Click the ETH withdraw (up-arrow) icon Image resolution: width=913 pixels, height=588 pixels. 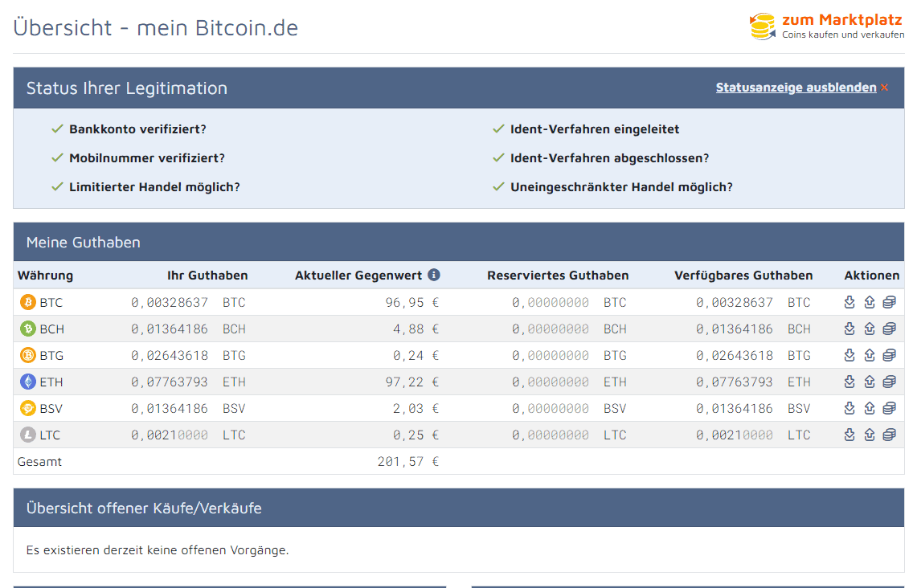pyautogui.click(x=870, y=382)
